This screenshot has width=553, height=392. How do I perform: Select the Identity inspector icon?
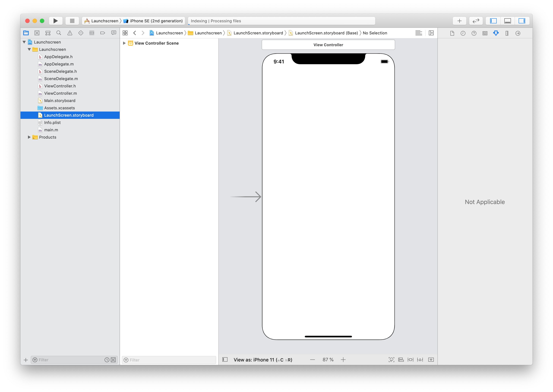pyautogui.click(x=485, y=33)
